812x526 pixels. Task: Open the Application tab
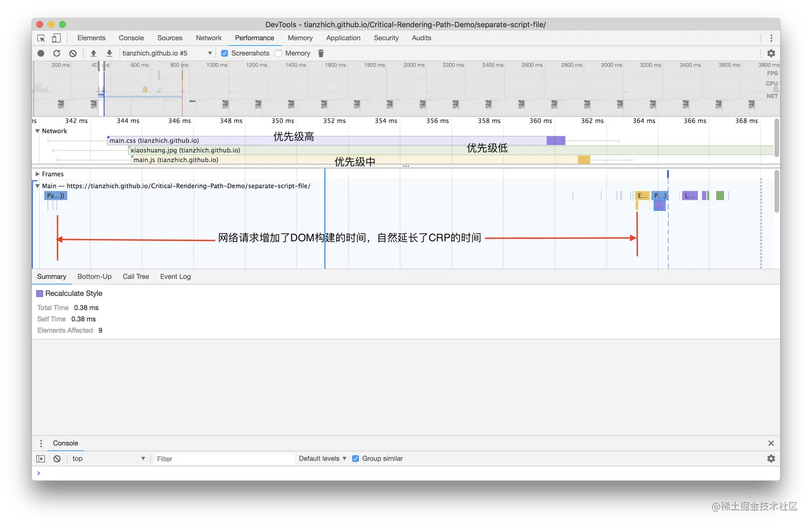[343, 38]
